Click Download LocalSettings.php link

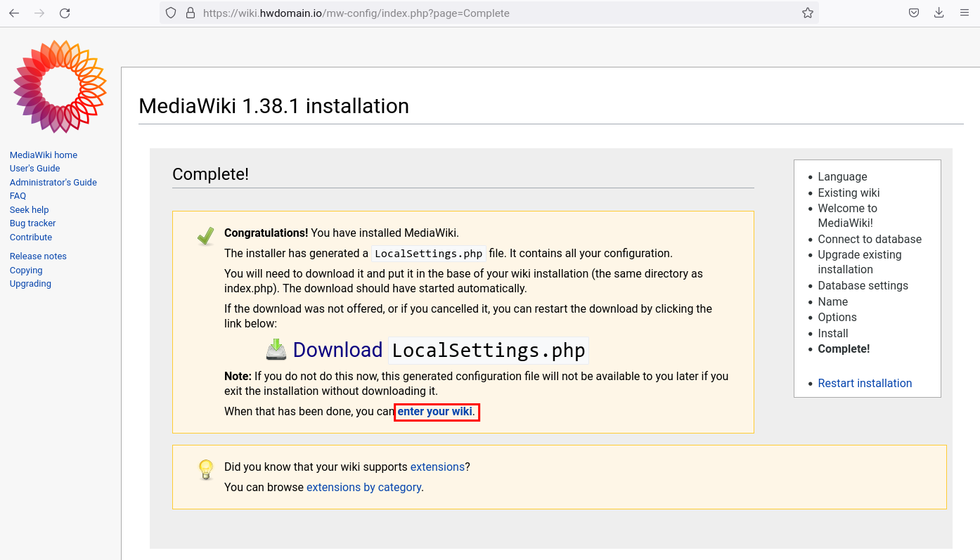pyautogui.click(x=439, y=350)
